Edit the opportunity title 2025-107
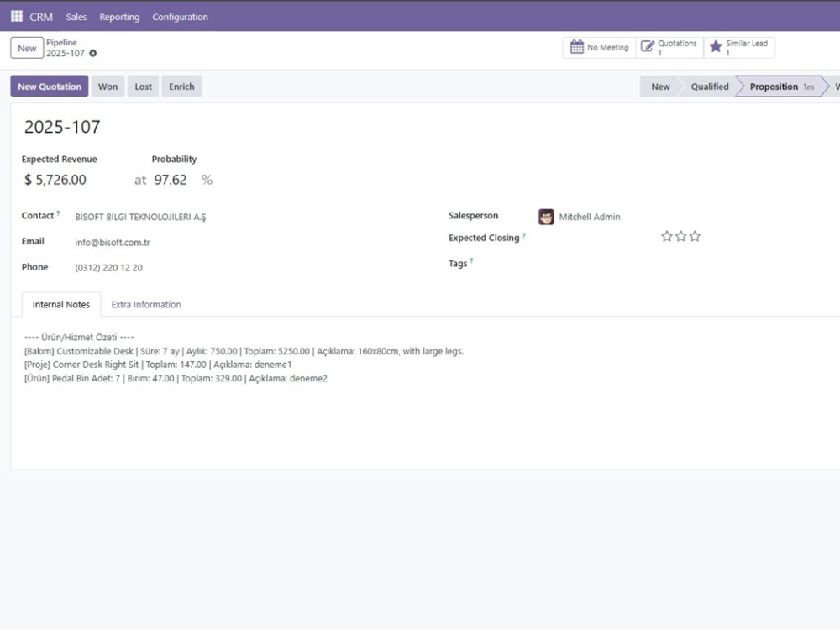Screen dimensions: 840x630 62,127
